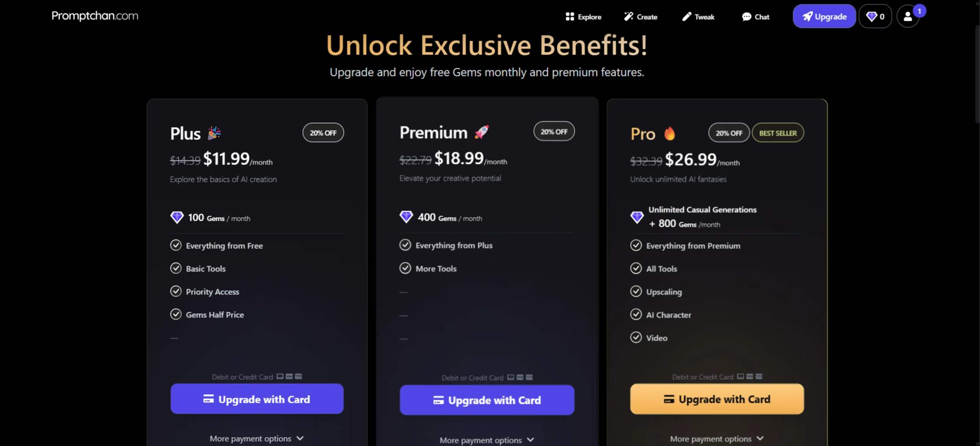980x446 pixels.
Task: Open the user profile icon
Action: pyautogui.click(x=907, y=16)
